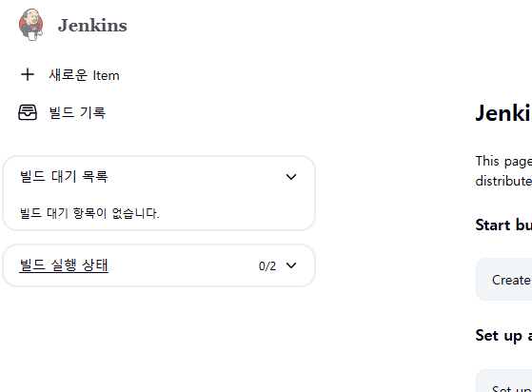Open the 새로운 Item menu entry

(69, 75)
